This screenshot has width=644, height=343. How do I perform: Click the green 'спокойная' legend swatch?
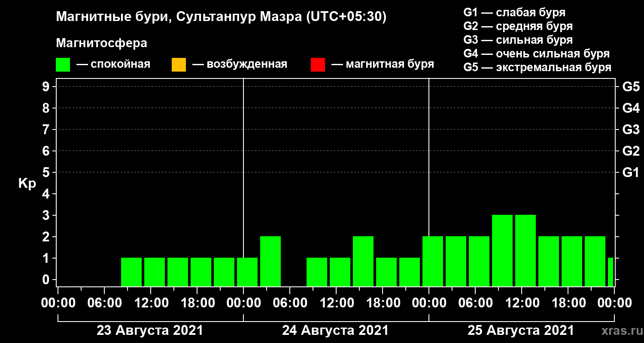coord(63,65)
